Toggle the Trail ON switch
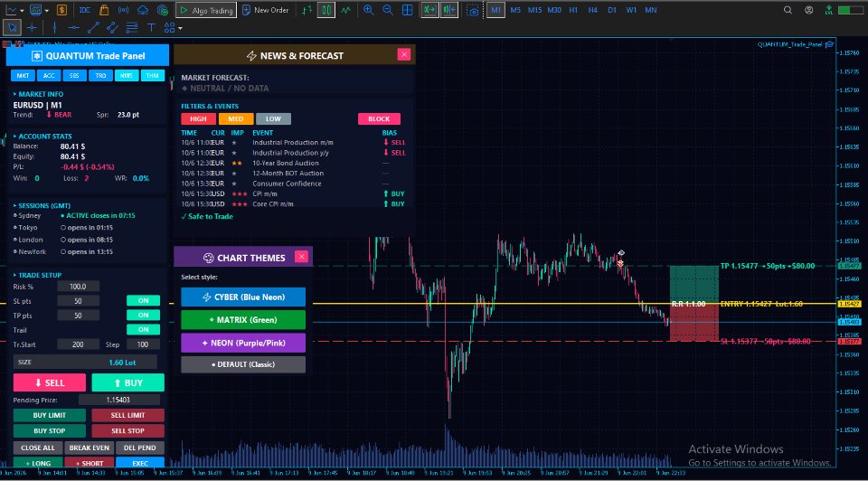The image size is (868, 481). [x=144, y=329]
